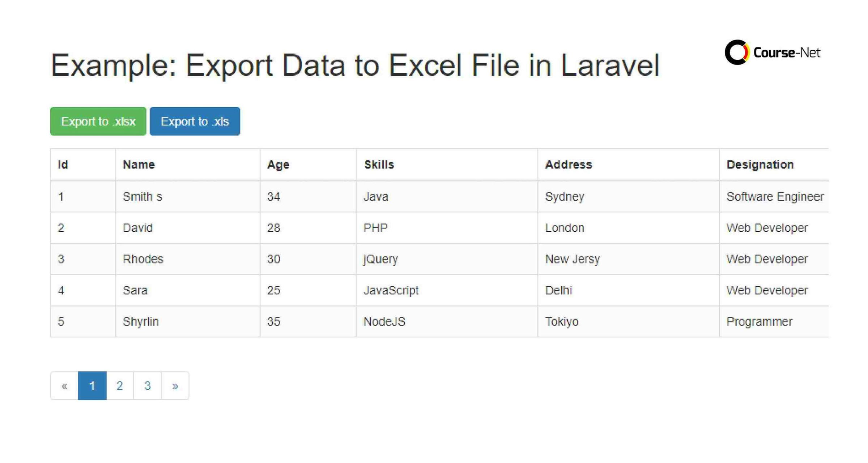Click the Address column header
868x463 pixels.
(568, 164)
